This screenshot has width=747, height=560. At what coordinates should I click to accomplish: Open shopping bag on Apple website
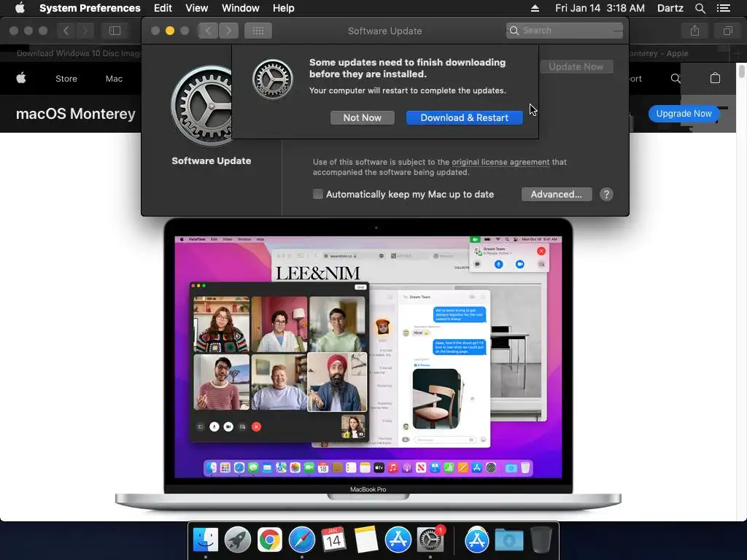tap(715, 78)
